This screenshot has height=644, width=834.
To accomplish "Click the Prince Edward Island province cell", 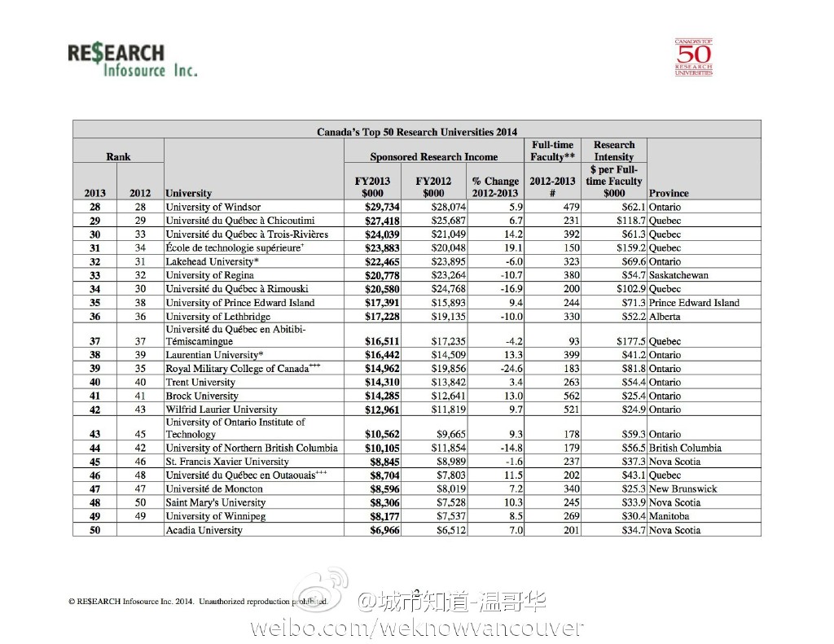I will click(694, 303).
